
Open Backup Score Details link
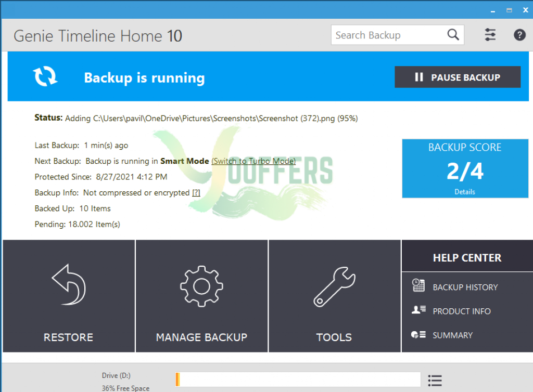pyautogui.click(x=465, y=192)
